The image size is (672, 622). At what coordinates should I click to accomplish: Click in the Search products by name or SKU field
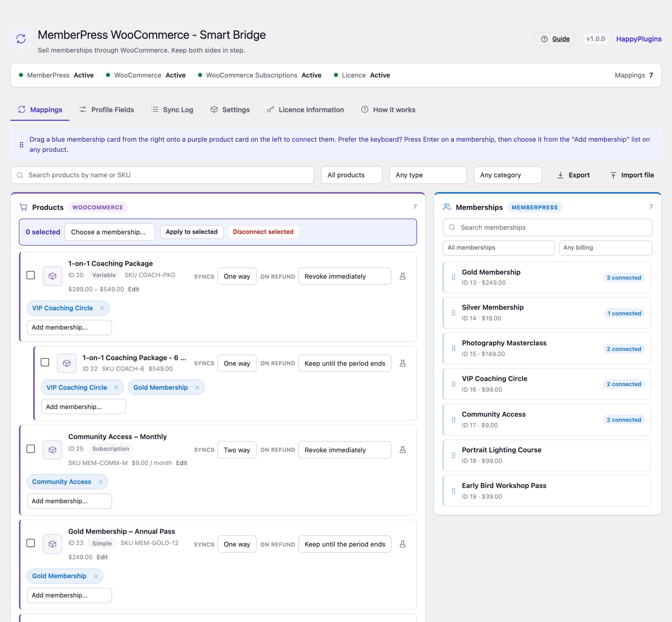[x=163, y=175]
